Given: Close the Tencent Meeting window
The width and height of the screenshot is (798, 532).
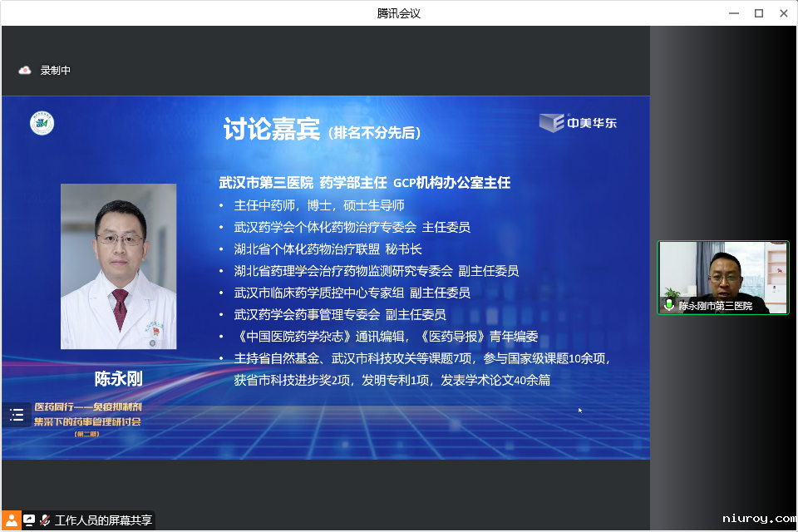Looking at the screenshot, I should [x=783, y=13].
